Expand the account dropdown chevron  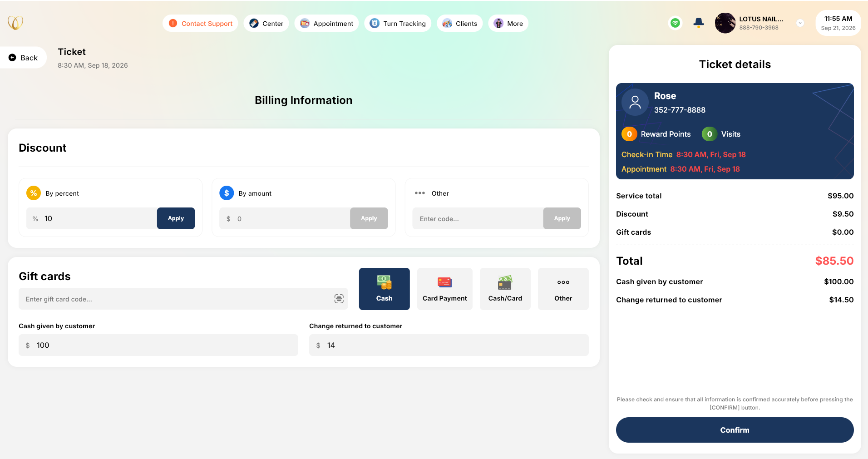800,23
